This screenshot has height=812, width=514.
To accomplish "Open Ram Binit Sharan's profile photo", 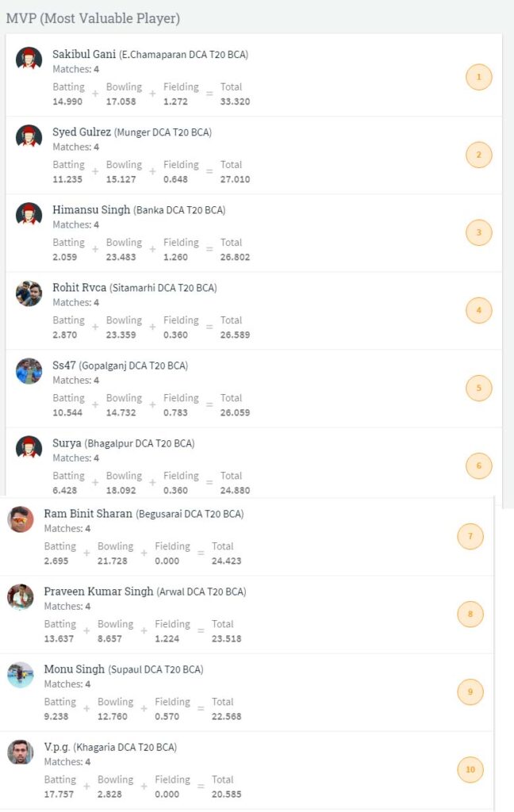I will (21, 519).
